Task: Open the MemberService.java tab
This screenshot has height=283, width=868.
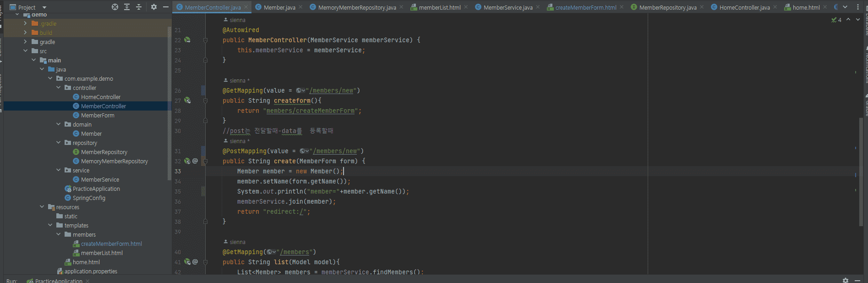Action: (508, 7)
